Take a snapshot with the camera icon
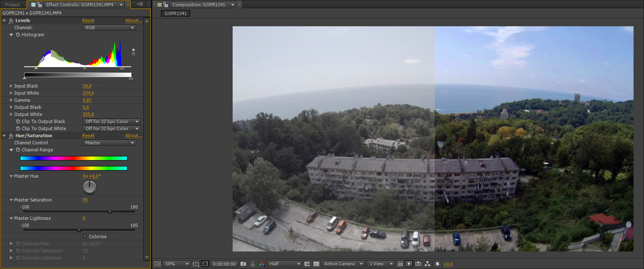The image size is (644, 269). 243,264
